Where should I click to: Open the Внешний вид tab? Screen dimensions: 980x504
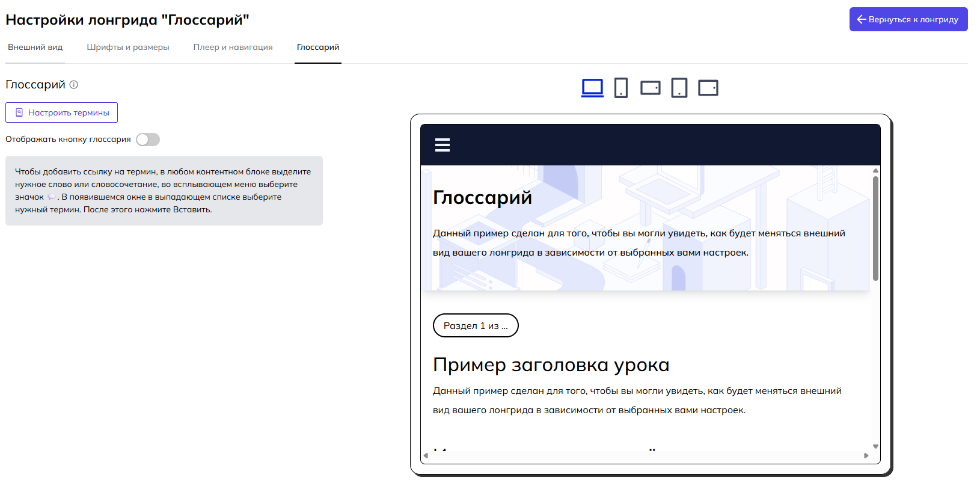(x=35, y=47)
